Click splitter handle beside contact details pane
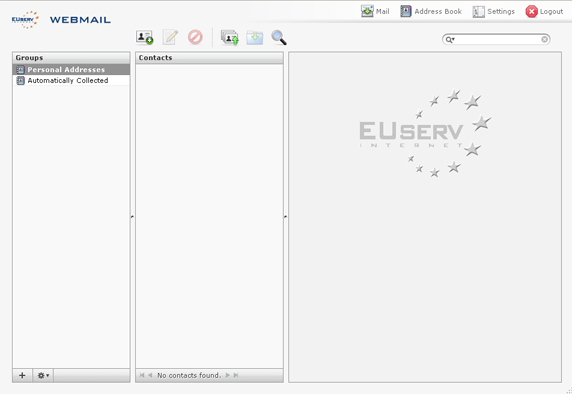 [x=286, y=217]
